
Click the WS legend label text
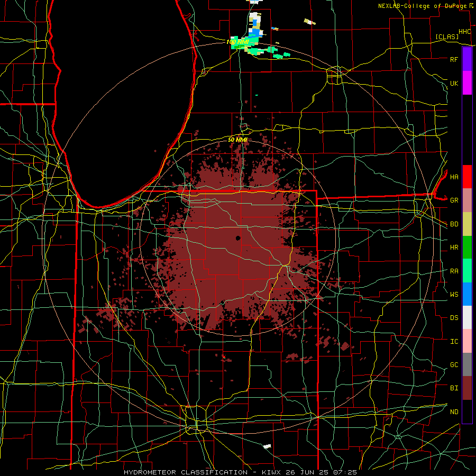[454, 295]
